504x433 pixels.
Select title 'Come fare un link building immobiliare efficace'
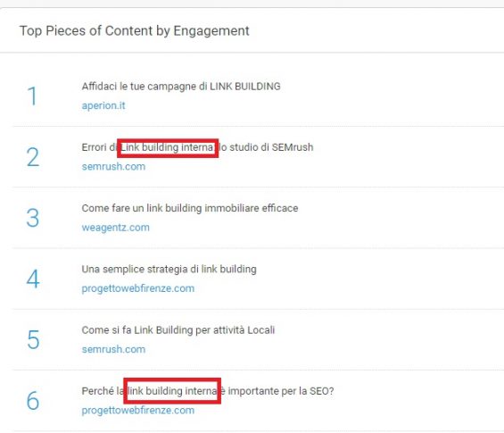tap(190, 208)
